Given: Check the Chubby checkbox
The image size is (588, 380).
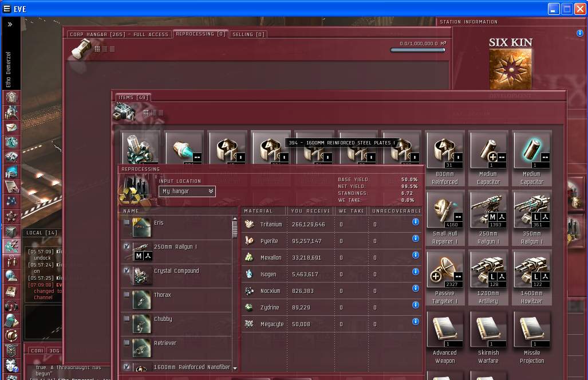Looking at the screenshot, I should pos(127,319).
